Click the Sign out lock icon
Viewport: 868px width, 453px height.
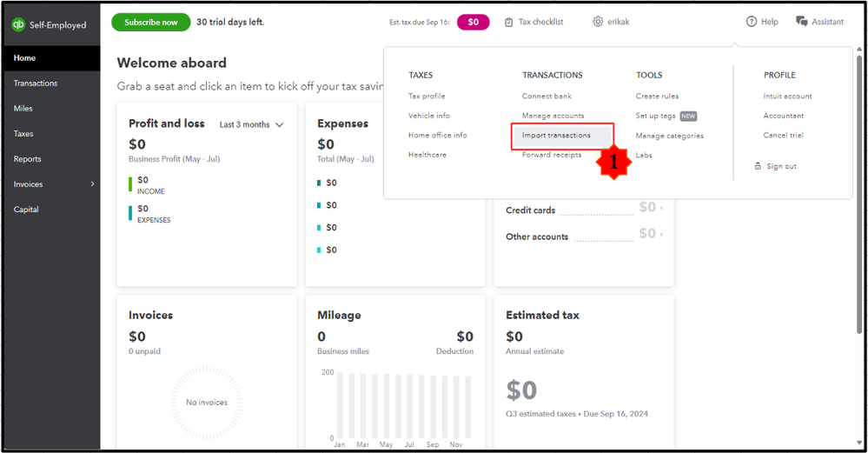(x=758, y=166)
